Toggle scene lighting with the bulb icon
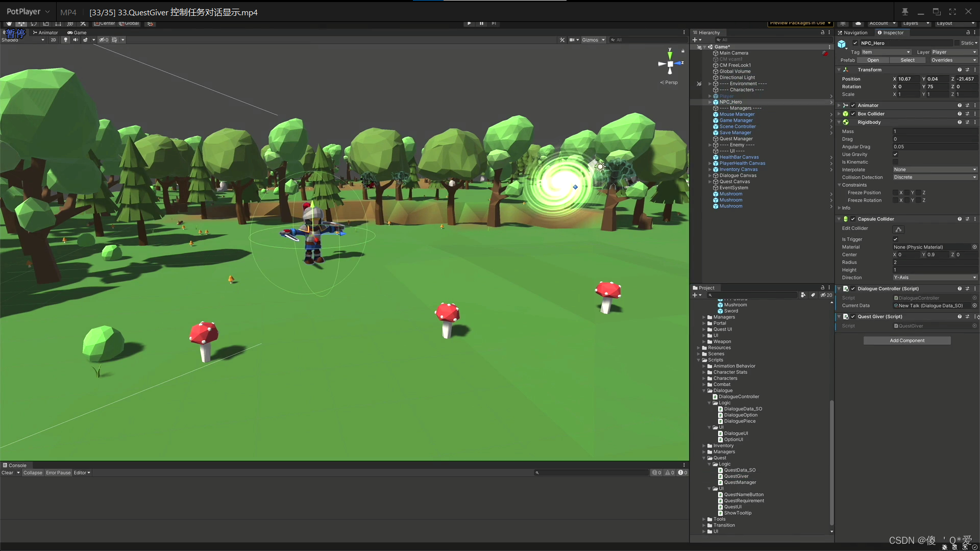This screenshot has height=551, width=980. tap(65, 40)
